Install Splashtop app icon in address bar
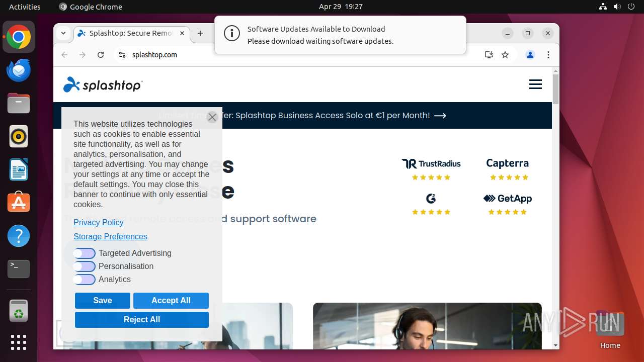644x362 pixels. (x=489, y=55)
